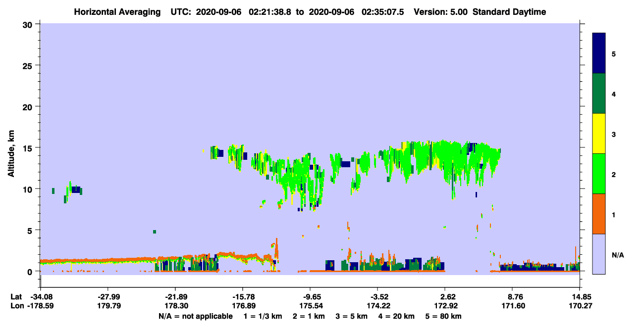The width and height of the screenshot is (644, 330).
Task: Click the y-axis tick label 20
Action: click(28, 106)
